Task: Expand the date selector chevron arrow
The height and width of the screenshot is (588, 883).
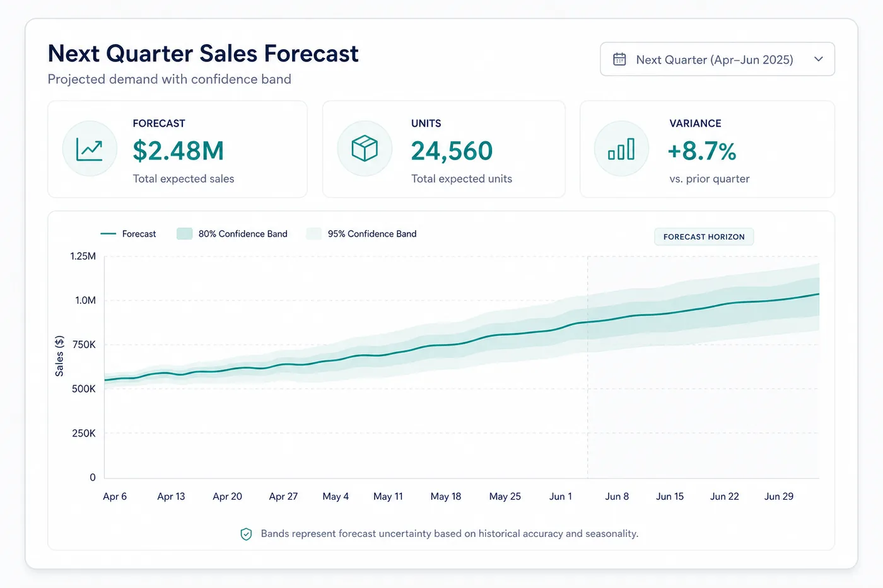Action: coord(819,59)
